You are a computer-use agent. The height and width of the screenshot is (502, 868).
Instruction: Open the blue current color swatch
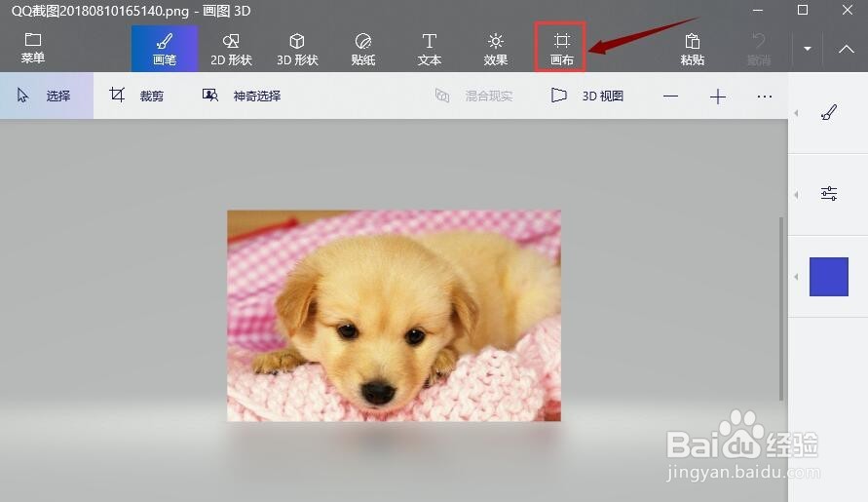point(829,277)
